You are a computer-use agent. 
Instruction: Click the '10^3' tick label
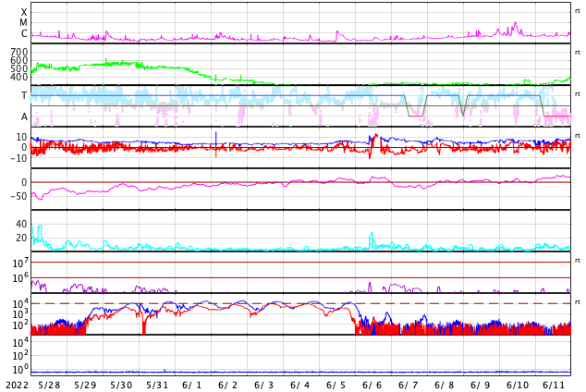click(x=20, y=314)
